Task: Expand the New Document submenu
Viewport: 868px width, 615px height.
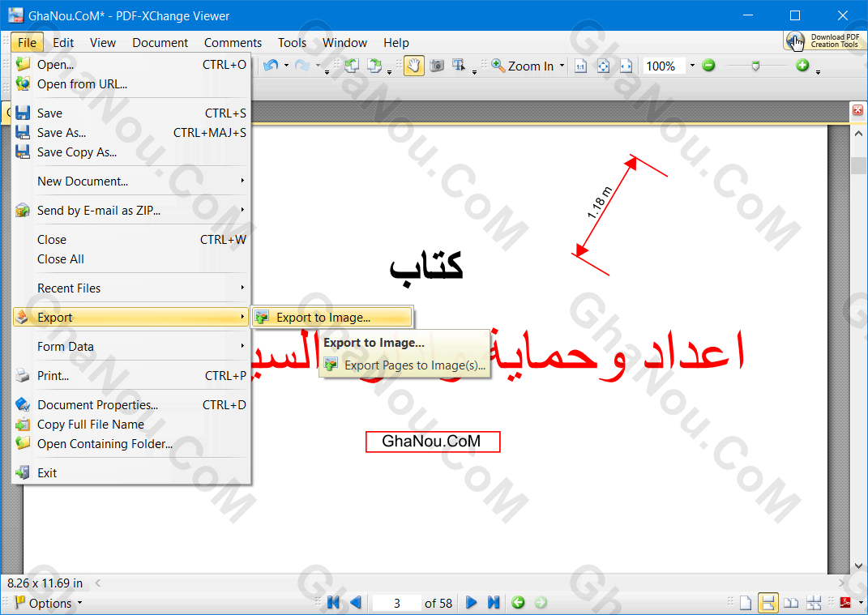Action: (131, 181)
